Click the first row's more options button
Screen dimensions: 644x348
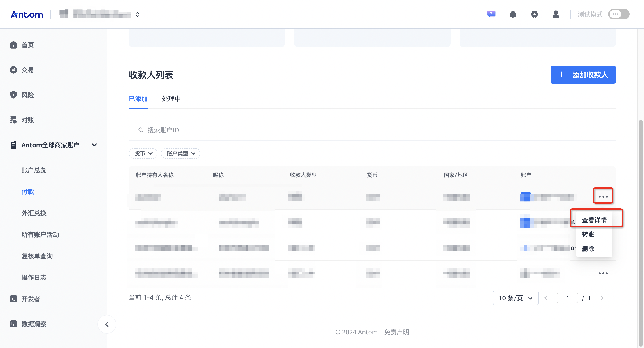pos(603,197)
